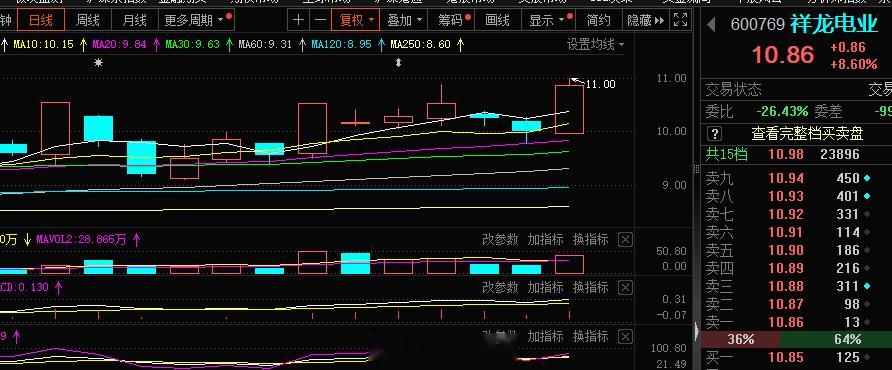
Task: Click 加指标 in the lowest indicator panel
Action: pos(545,336)
